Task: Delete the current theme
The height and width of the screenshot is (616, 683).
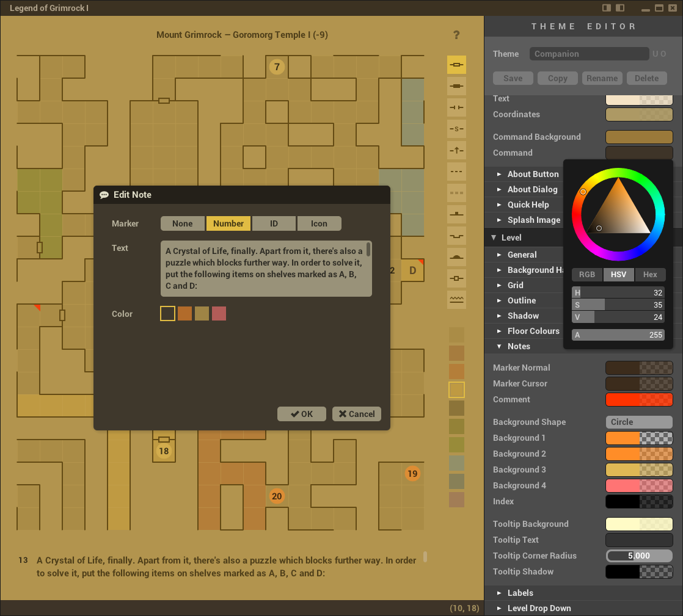Action: tap(647, 78)
